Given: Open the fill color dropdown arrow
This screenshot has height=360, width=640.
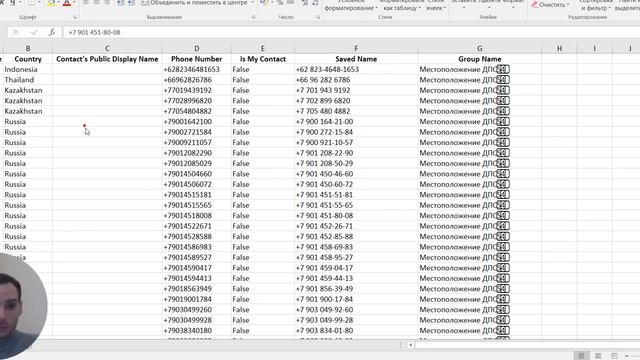Looking at the screenshot, I should pos(58,2).
